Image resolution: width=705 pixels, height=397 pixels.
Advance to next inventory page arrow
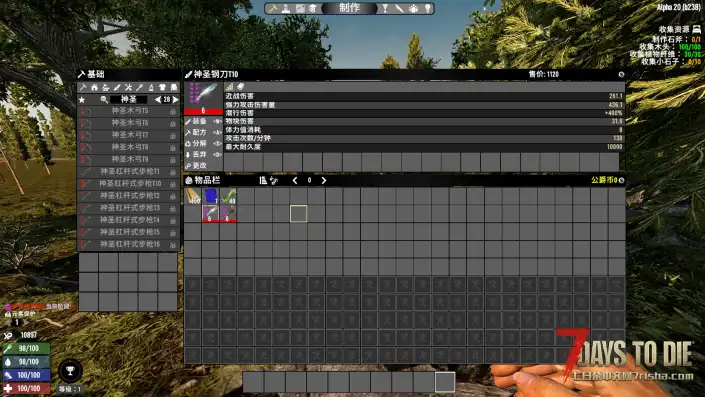click(324, 180)
